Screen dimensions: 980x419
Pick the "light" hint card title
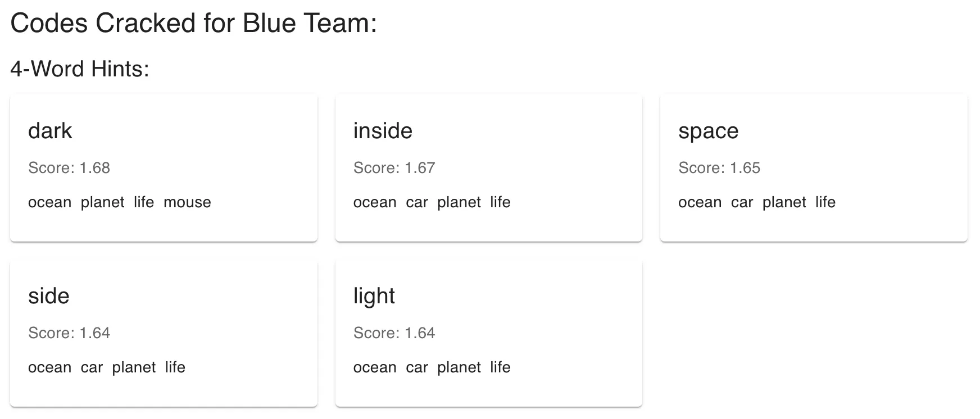click(374, 296)
